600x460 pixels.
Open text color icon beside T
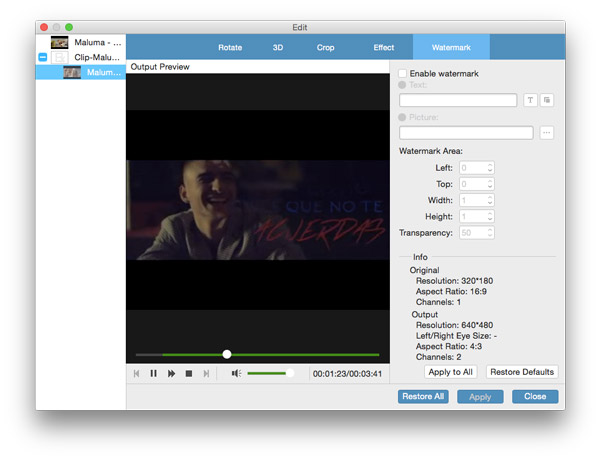coord(547,100)
